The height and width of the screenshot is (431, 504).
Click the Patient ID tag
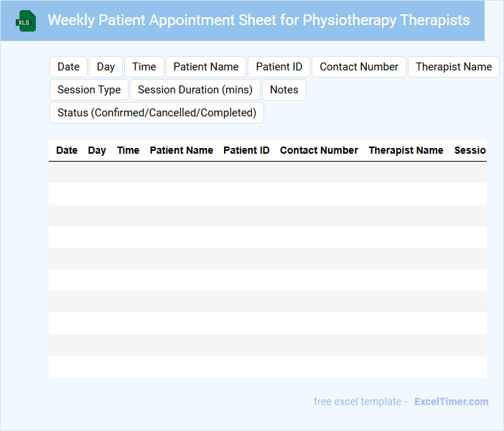[x=279, y=67]
